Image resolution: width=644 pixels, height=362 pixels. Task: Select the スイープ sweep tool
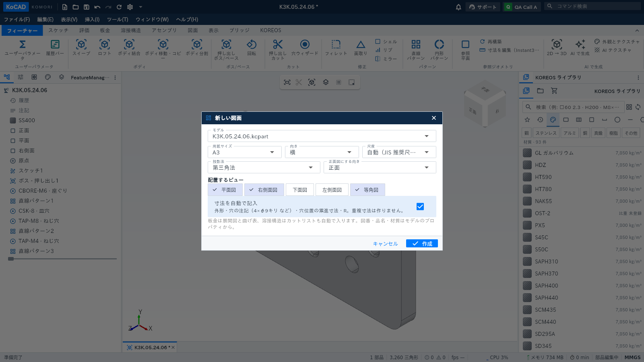tap(81, 47)
